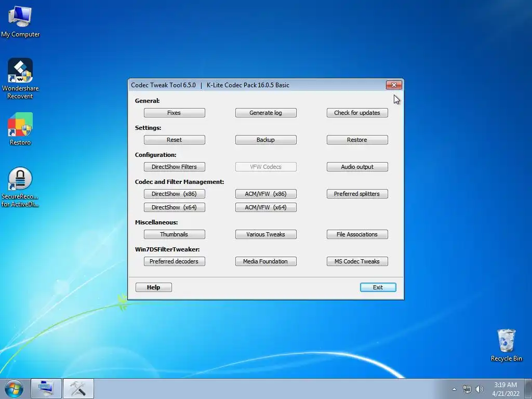Open My Computer desktop icon
This screenshot has width=532, height=399.
[20, 22]
